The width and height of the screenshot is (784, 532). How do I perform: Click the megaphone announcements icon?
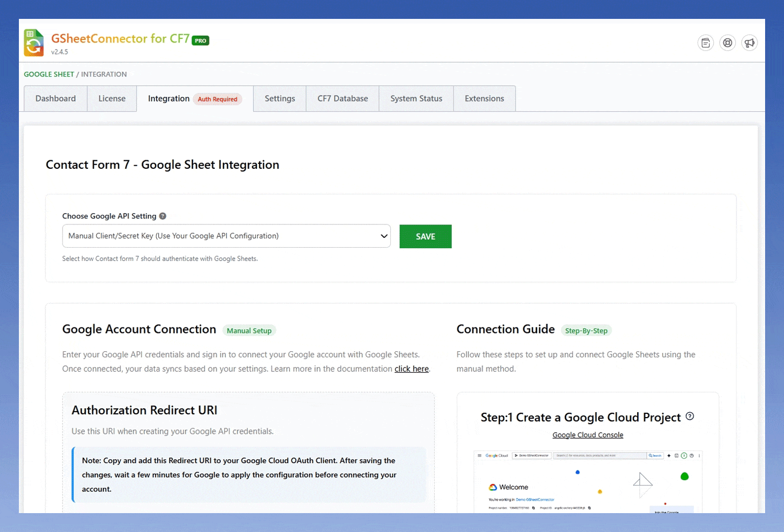(x=749, y=43)
